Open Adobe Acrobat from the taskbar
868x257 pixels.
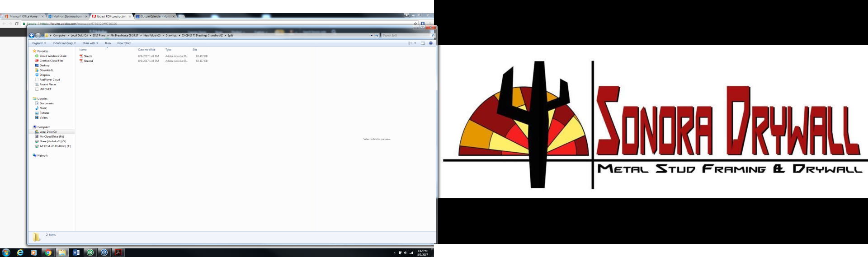click(x=118, y=252)
